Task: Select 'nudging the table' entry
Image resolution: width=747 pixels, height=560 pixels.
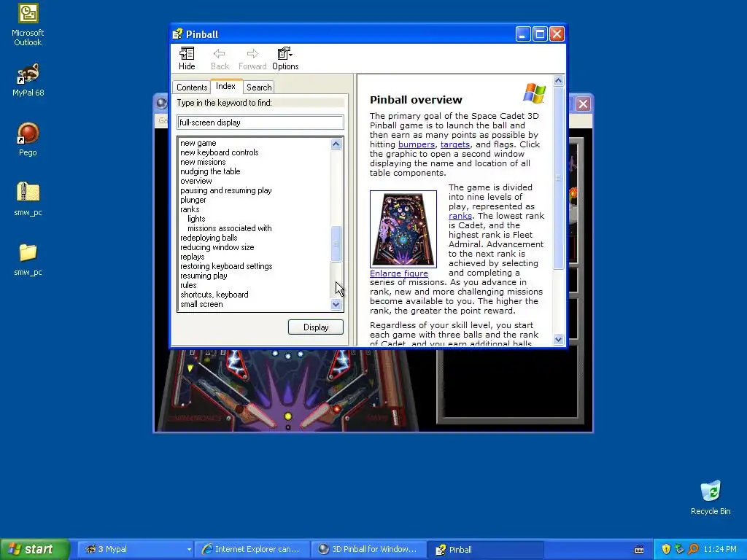Action: click(x=210, y=171)
